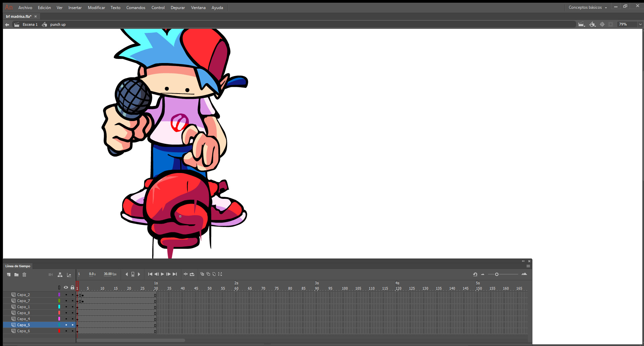Go back to Escena 1 breadcrumb

[x=30, y=24]
